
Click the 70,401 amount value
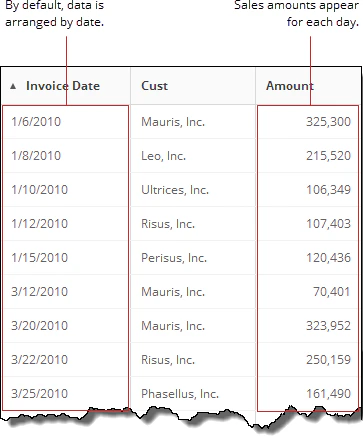point(332,292)
